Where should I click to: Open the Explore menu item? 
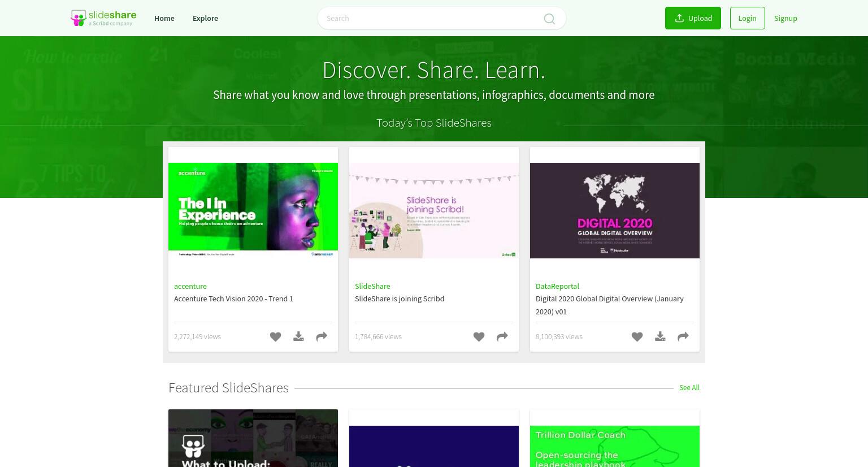pyautogui.click(x=205, y=18)
